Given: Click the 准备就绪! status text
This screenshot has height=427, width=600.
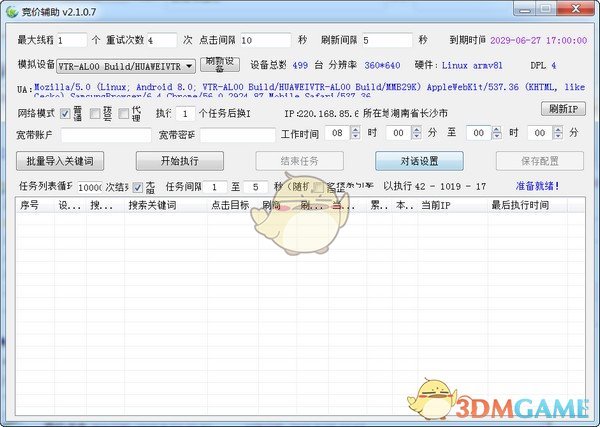Looking at the screenshot, I should [538, 186].
